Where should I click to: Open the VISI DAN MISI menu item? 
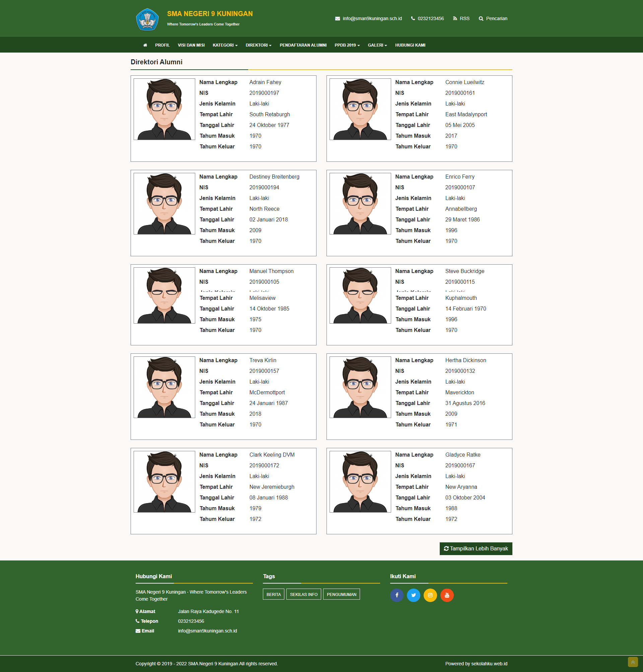(x=191, y=45)
